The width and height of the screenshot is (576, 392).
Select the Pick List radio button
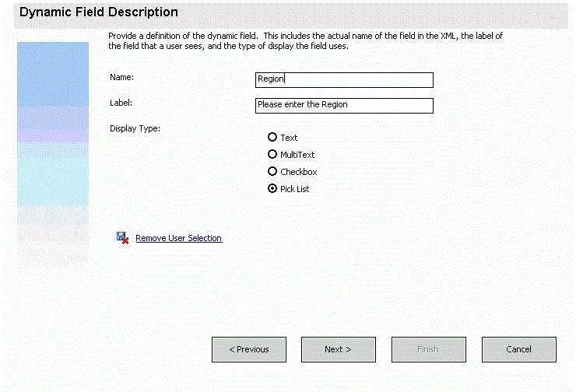point(272,189)
